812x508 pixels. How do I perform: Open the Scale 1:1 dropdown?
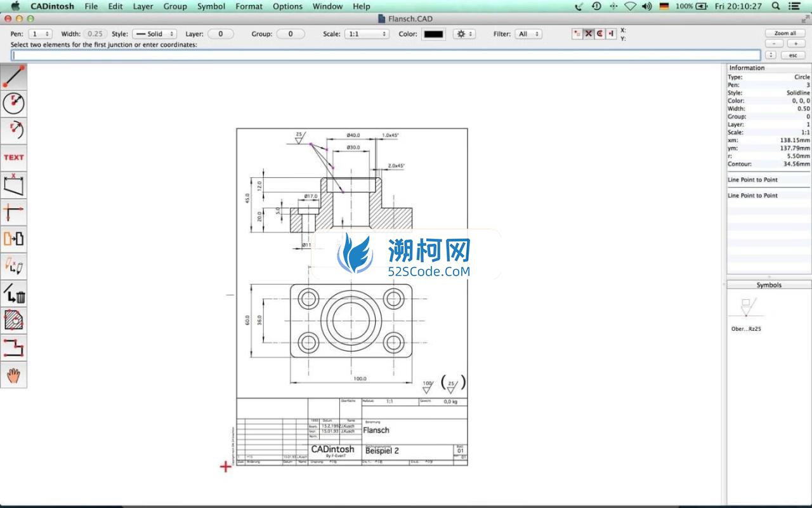click(367, 34)
